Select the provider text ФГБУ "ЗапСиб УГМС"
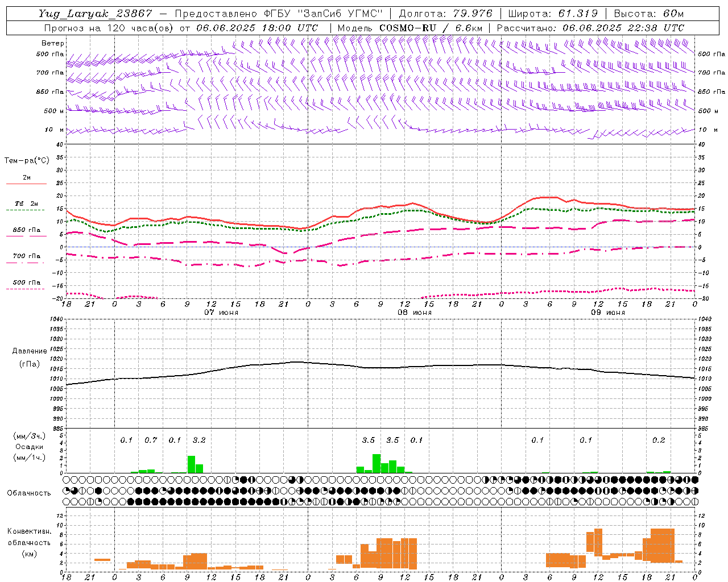Screen dimensions: 728x582 [x=323, y=14]
